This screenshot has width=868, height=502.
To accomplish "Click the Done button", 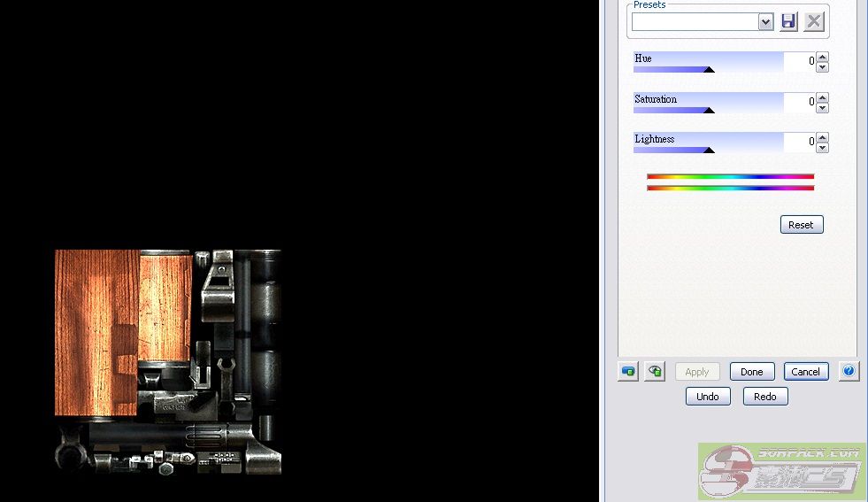I will click(752, 372).
